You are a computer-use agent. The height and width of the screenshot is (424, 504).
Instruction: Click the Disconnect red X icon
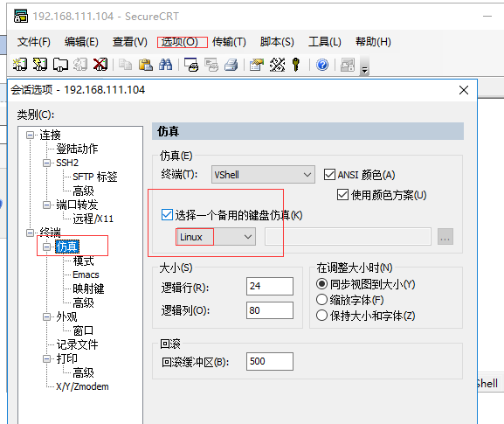click(x=100, y=65)
